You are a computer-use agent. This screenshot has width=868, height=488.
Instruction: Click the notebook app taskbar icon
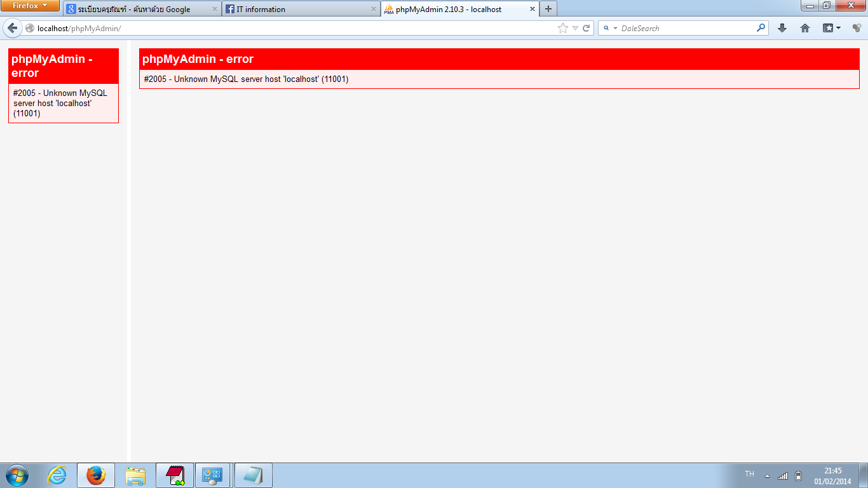point(254,475)
